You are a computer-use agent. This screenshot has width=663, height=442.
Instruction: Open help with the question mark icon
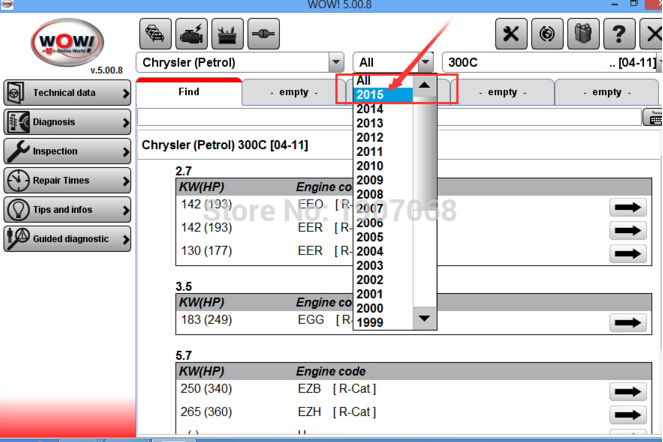(x=619, y=34)
